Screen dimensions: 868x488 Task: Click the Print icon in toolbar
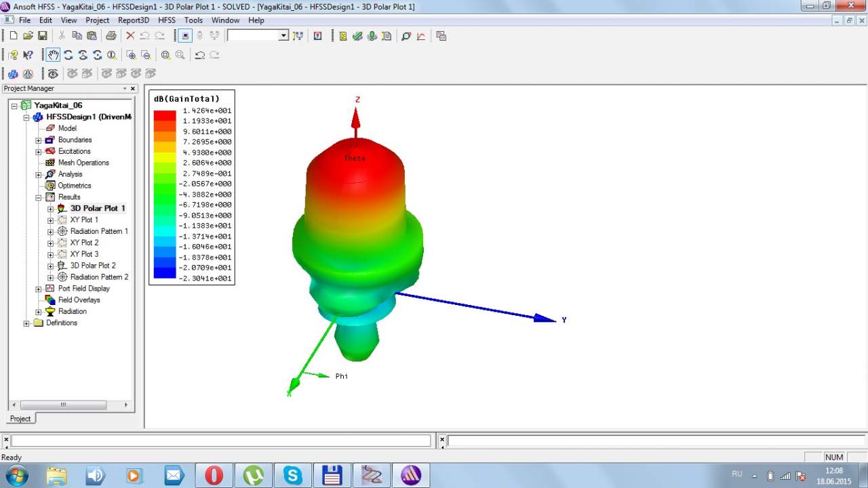pos(111,36)
